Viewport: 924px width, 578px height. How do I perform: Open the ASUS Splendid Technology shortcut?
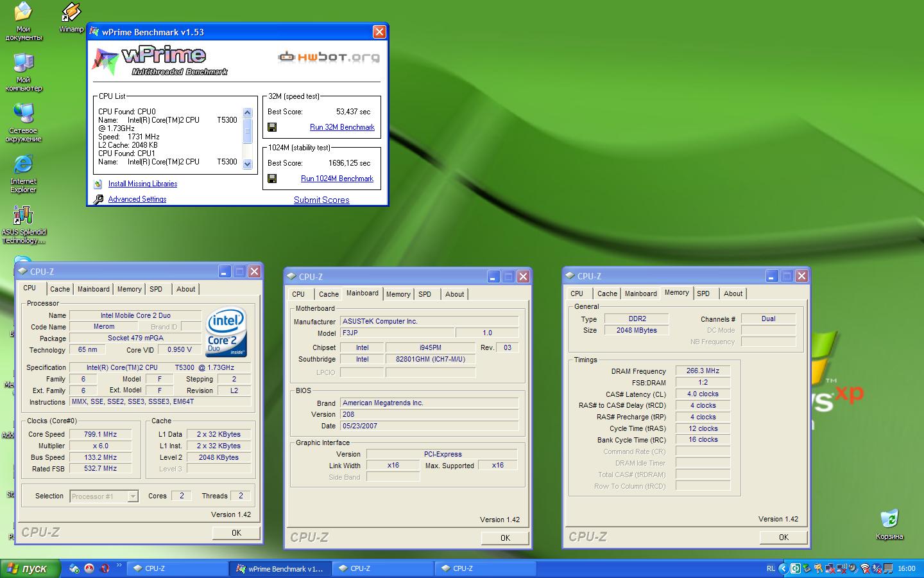tap(24, 224)
